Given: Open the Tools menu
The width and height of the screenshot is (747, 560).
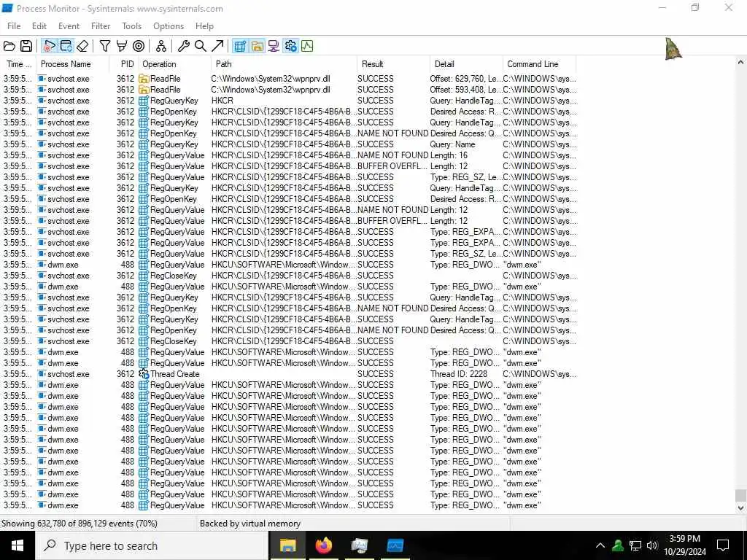Looking at the screenshot, I should (x=131, y=26).
